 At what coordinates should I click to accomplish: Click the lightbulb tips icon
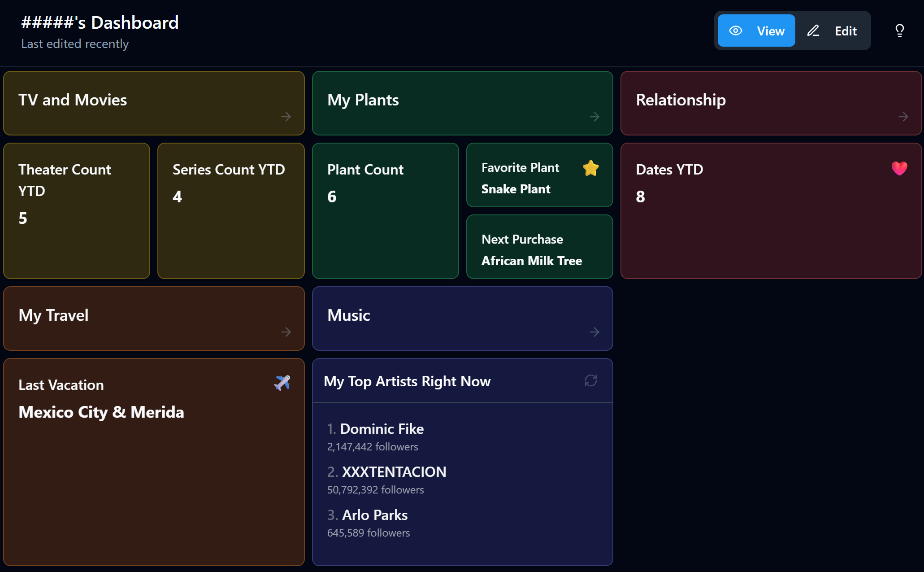[x=899, y=31]
